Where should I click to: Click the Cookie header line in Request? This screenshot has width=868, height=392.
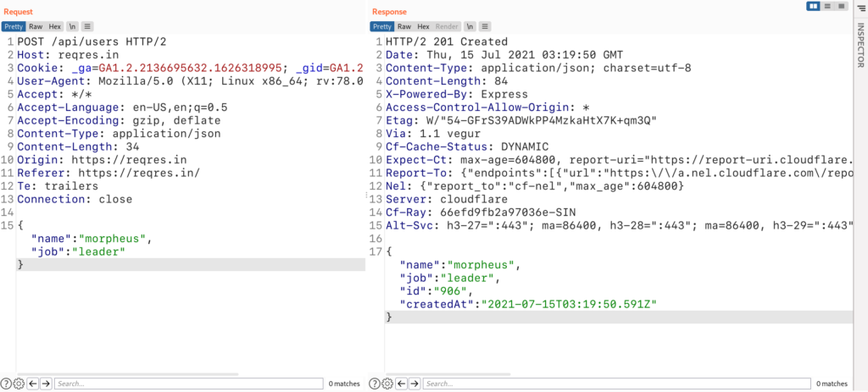pyautogui.click(x=190, y=68)
